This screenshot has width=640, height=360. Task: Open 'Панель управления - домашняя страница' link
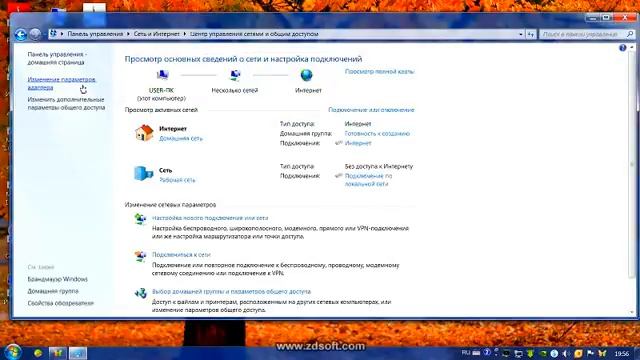[x=57, y=58]
